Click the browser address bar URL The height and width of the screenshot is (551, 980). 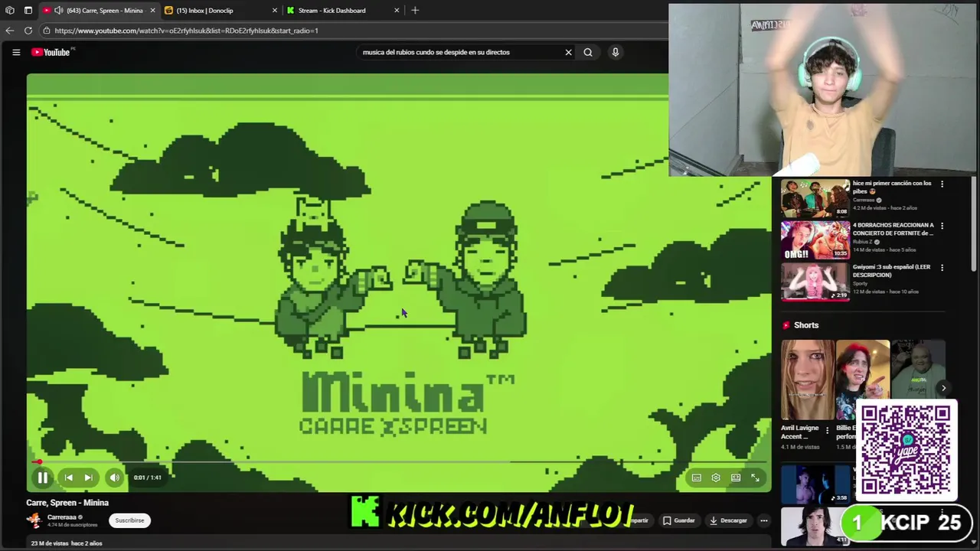coord(186,31)
